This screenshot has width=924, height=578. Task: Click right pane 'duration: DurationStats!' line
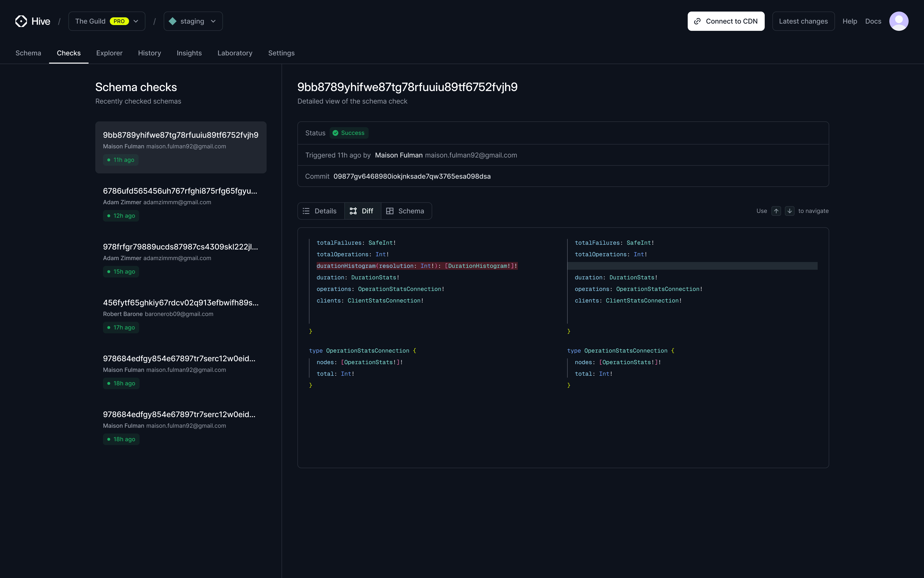coord(616,277)
